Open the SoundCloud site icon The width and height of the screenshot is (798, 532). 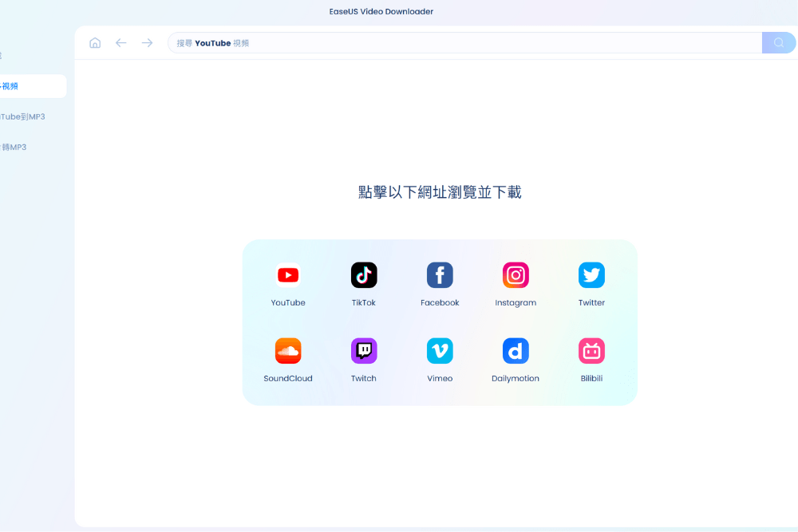pos(288,351)
